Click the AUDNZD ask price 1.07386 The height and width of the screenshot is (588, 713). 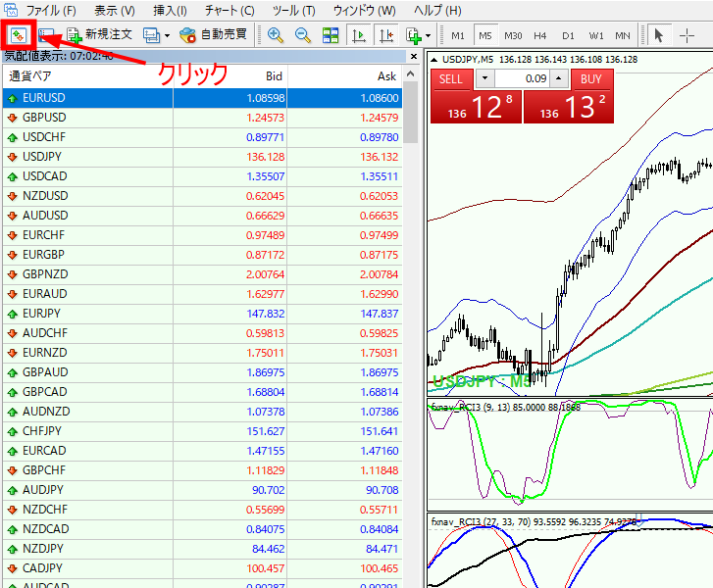[380, 412]
